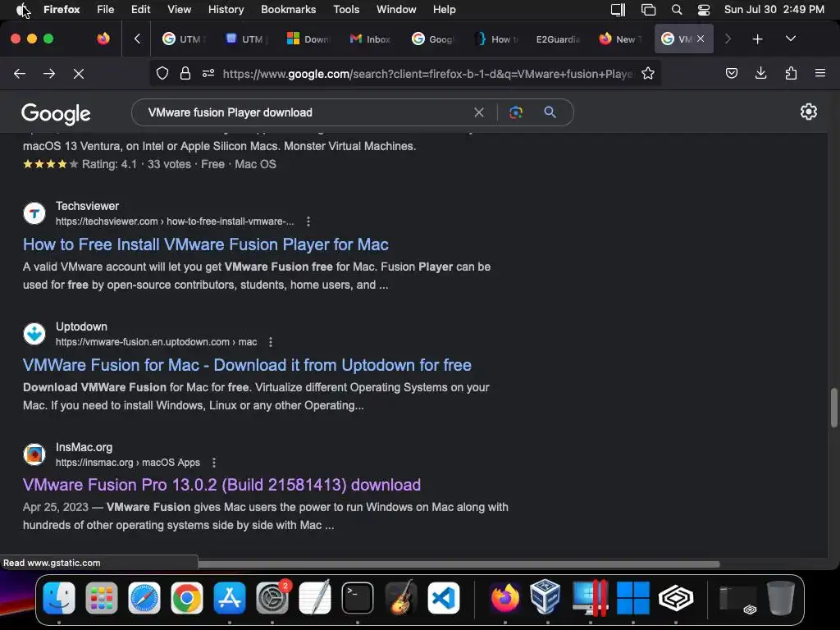Focus the Google search input field
Image resolution: width=840 pixels, height=630 pixels.
305,112
